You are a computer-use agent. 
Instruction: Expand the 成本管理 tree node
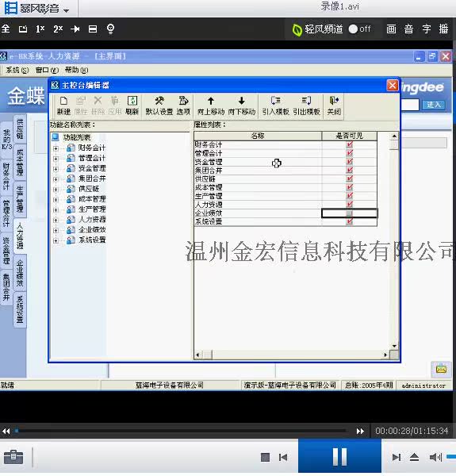(x=56, y=199)
